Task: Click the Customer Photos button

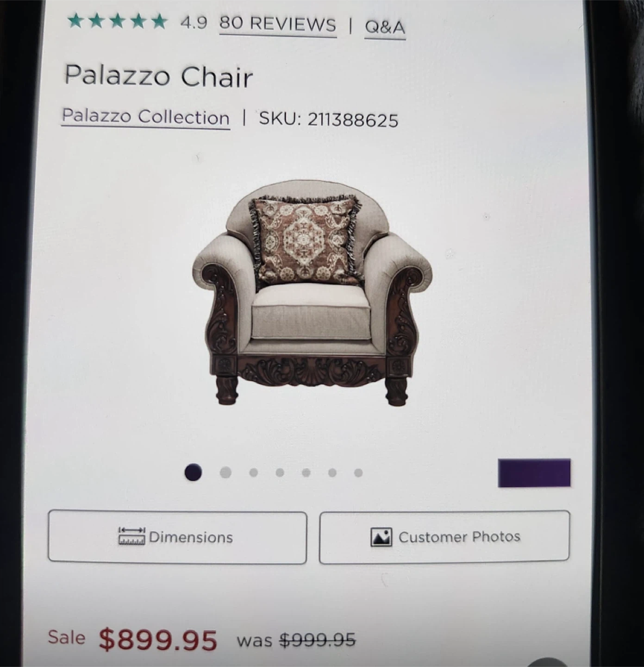Action: tap(444, 537)
